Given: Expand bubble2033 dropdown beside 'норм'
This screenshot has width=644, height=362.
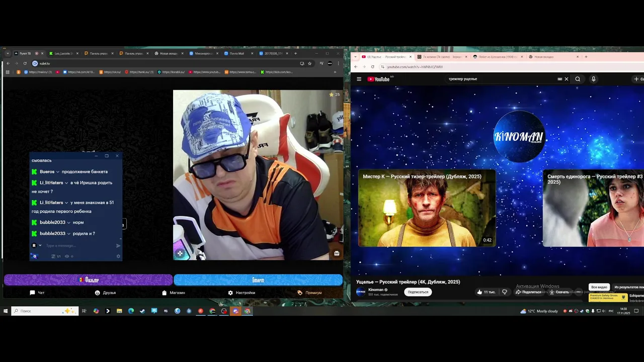Looking at the screenshot, I should (69, 222).
